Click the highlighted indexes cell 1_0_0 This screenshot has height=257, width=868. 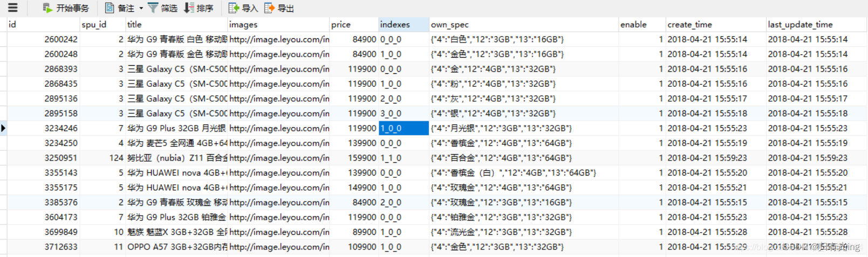pyautogui.click(x=404, y=128)
